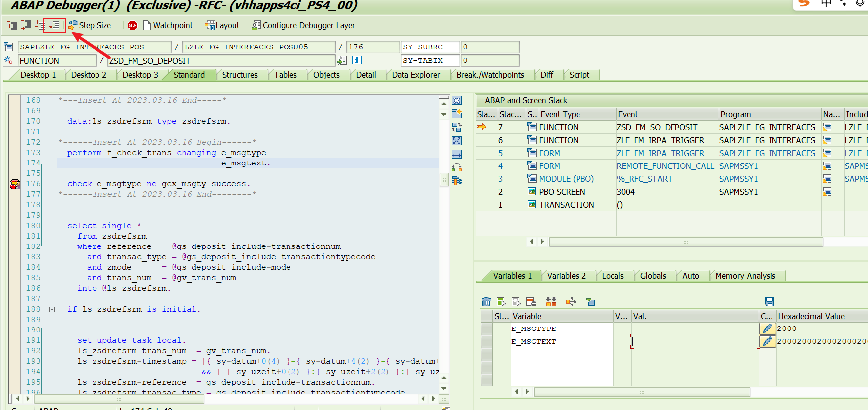Collapse the IF block at line 188

tap(52, 309)
